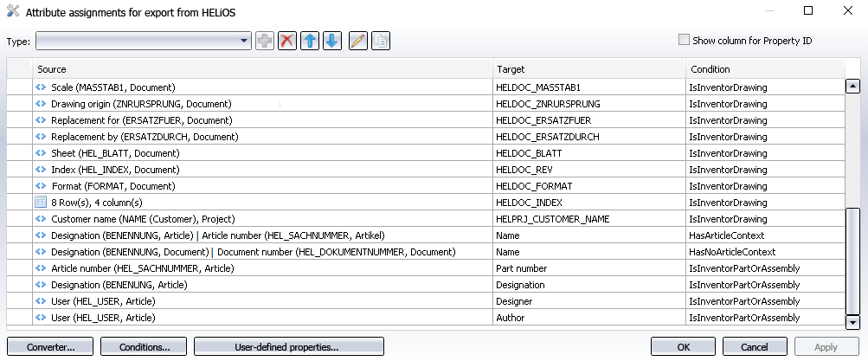Click attribute icon of User row targeting Author
Image resolution: width=868 pixels, height=361 pixels.
pos(41,318)
